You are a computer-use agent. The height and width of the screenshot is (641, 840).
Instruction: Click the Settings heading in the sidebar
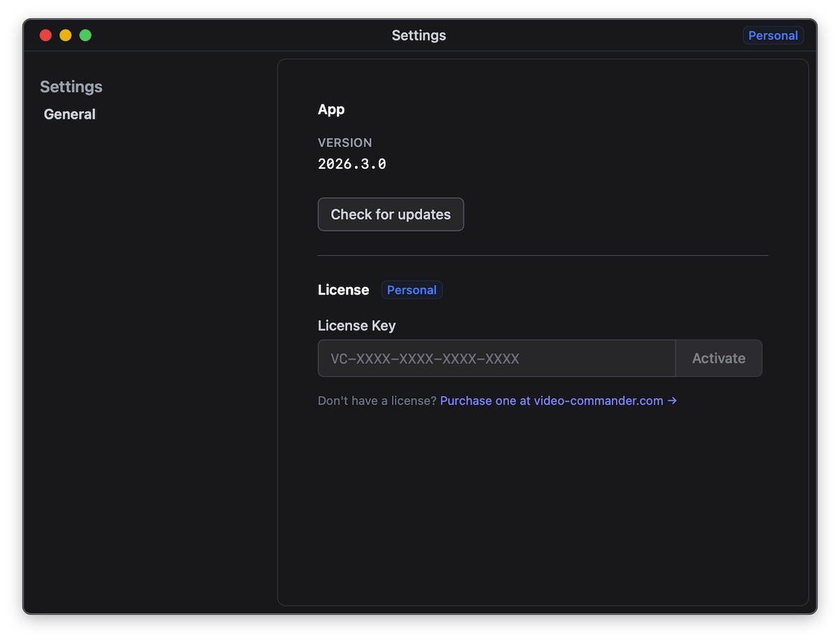[x=71, y=86]
